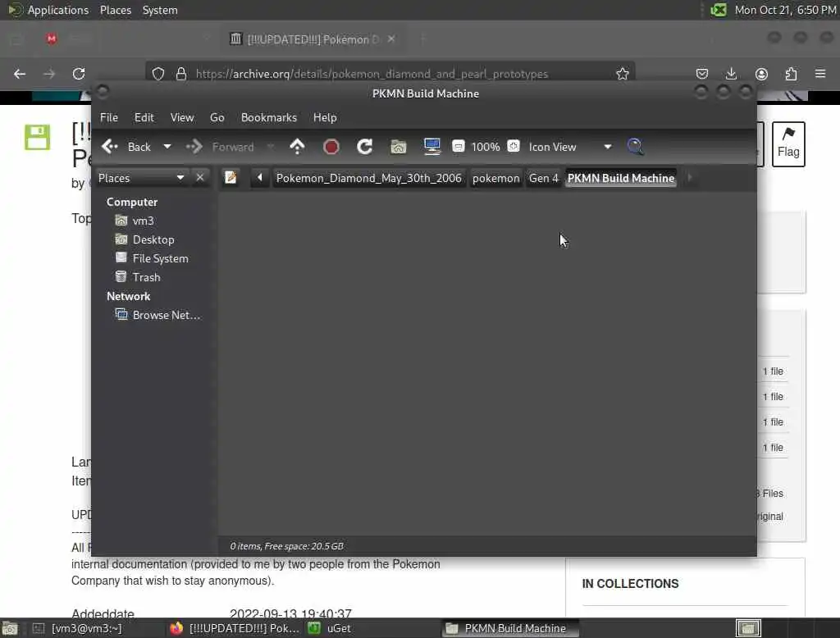Select the PKMN Build Machine path button
Image resolution: width=840 pixels, height=638 pixels.
pyautogui.click(x=621, y=178)
